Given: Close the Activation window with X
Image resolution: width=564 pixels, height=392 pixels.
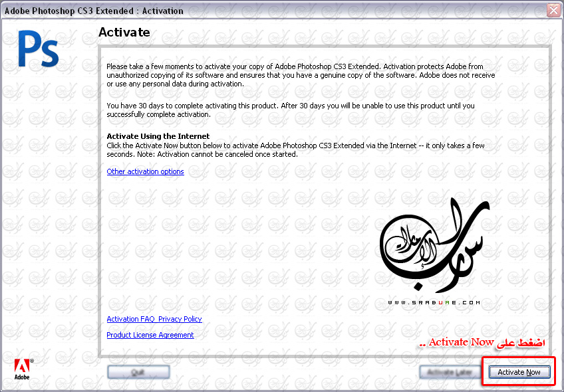Looking at the screenshot, I should click(553, 11).
